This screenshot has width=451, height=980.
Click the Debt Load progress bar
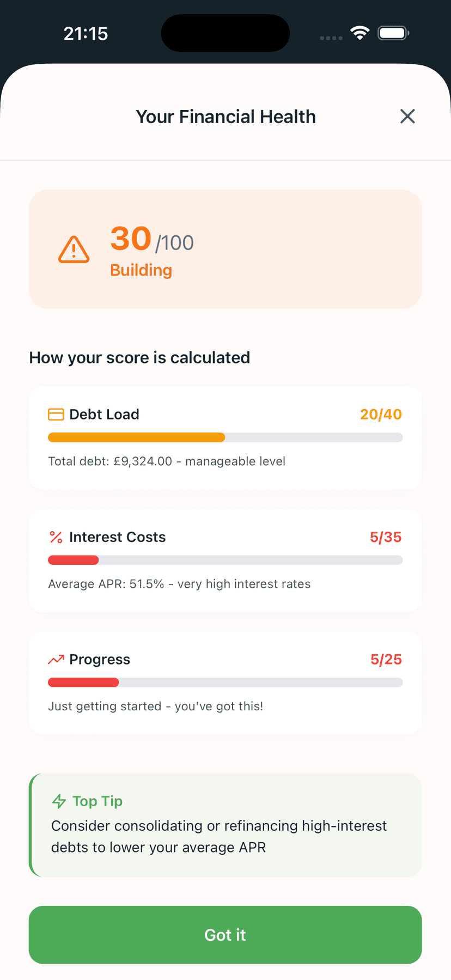(225, 437)
